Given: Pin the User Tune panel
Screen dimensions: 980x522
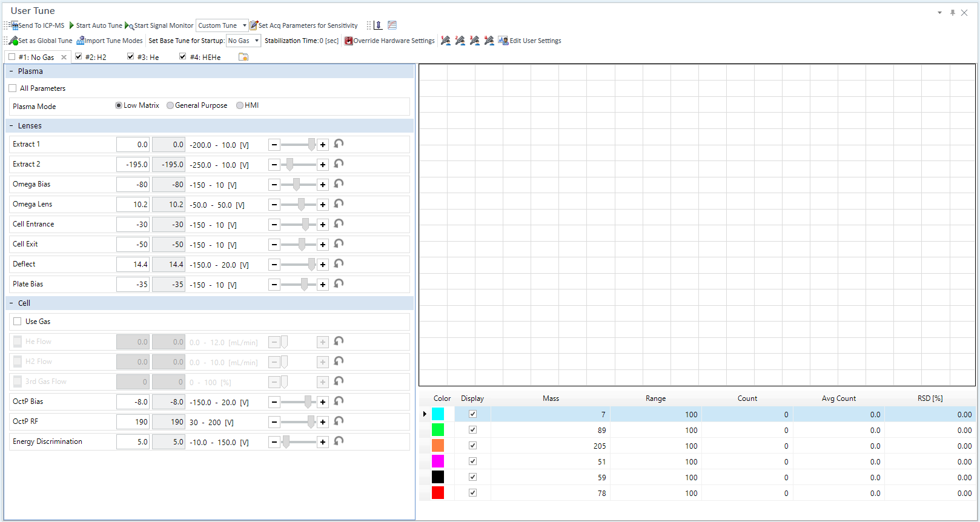Looking at the screenshot, I should coord(953,13).
